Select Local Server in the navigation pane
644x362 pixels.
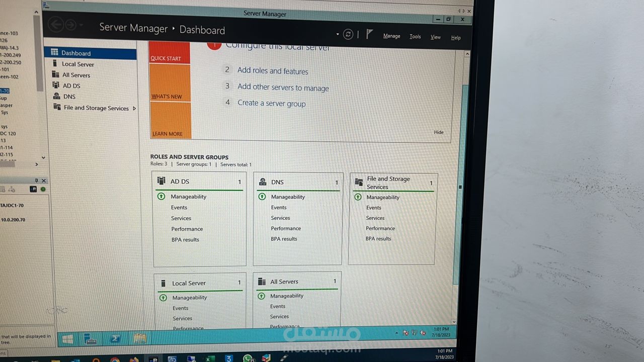(78, 64)
